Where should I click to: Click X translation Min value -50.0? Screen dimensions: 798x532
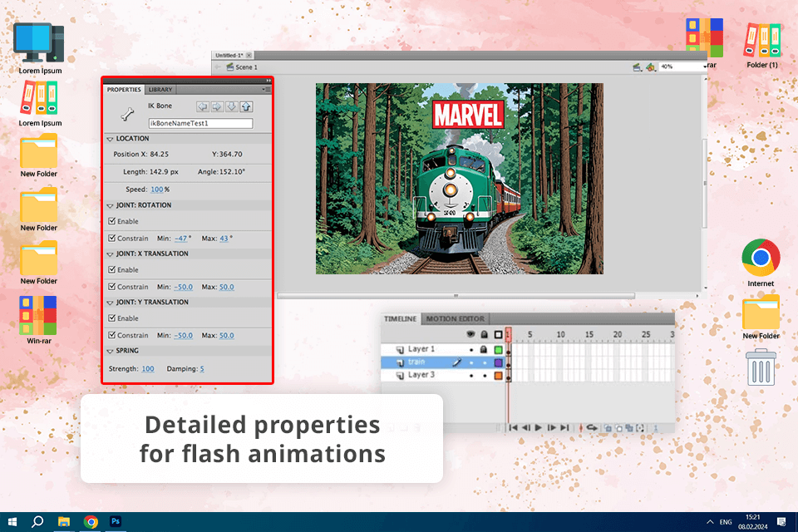pos(183,287)
